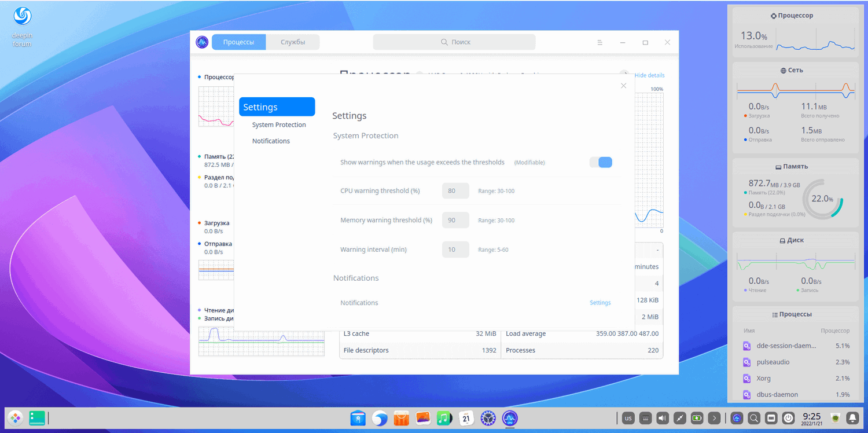The width and height of the screenshot is (868, 433).
Task: Open the battery tray icon
Action: (697, 417)
